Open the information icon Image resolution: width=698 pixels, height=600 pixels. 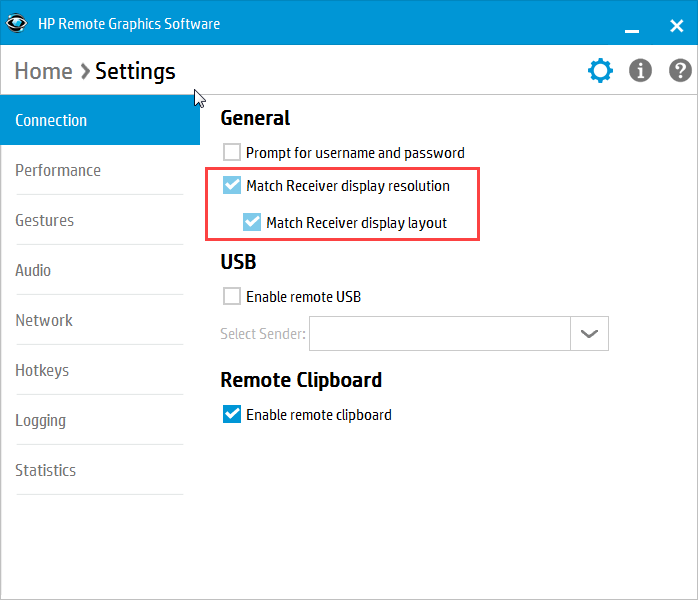pyautogui.click(x=640, y=71)
